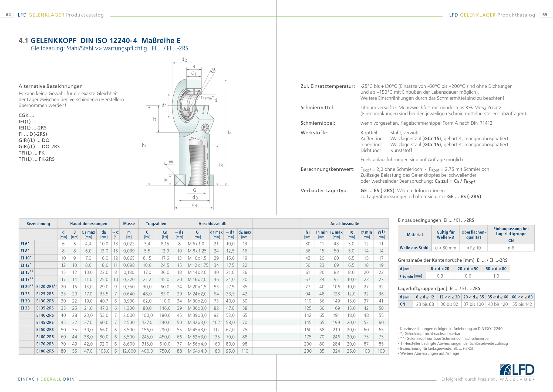553x392 pixels.
Task: Click the Lagerluftgruppen table CN row label
Action: (x=403, y=304)
